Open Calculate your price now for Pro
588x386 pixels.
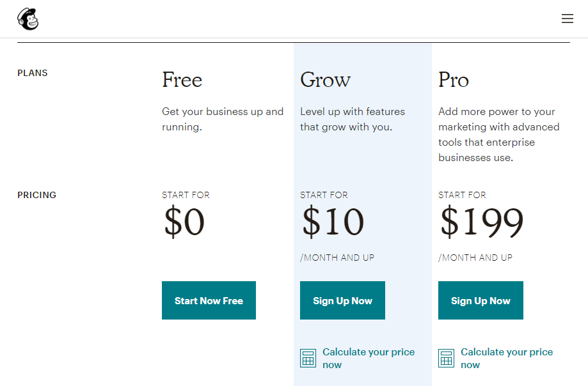(x=507, y=359)
